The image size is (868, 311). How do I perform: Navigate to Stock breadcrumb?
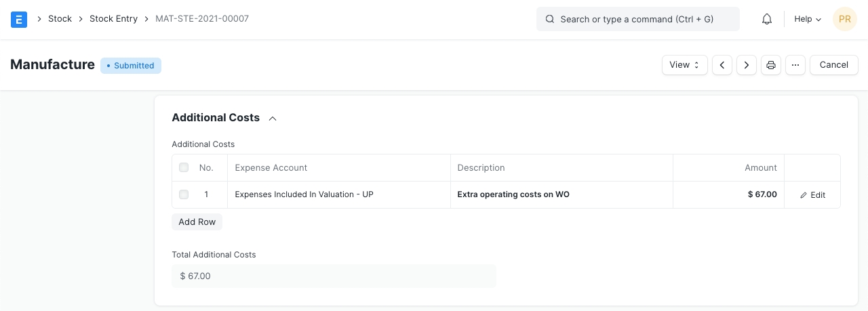pyautogui.click(x=60, y=19)
